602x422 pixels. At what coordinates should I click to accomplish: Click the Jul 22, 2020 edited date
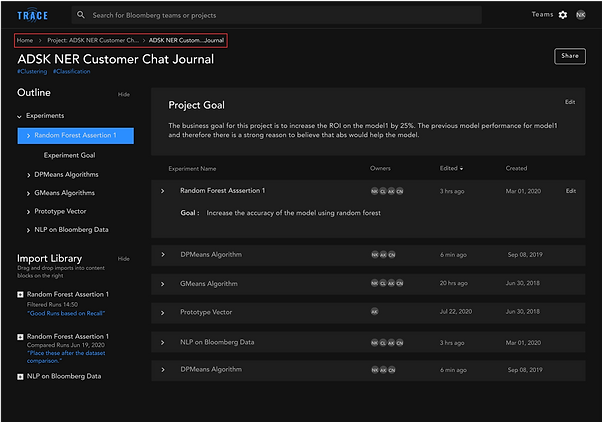coord(456,312)
